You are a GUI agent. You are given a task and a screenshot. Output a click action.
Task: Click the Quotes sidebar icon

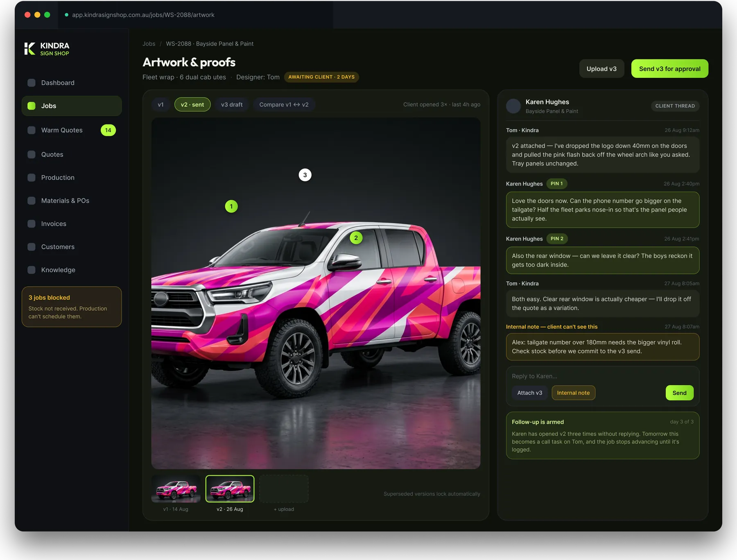coord(32,154)
